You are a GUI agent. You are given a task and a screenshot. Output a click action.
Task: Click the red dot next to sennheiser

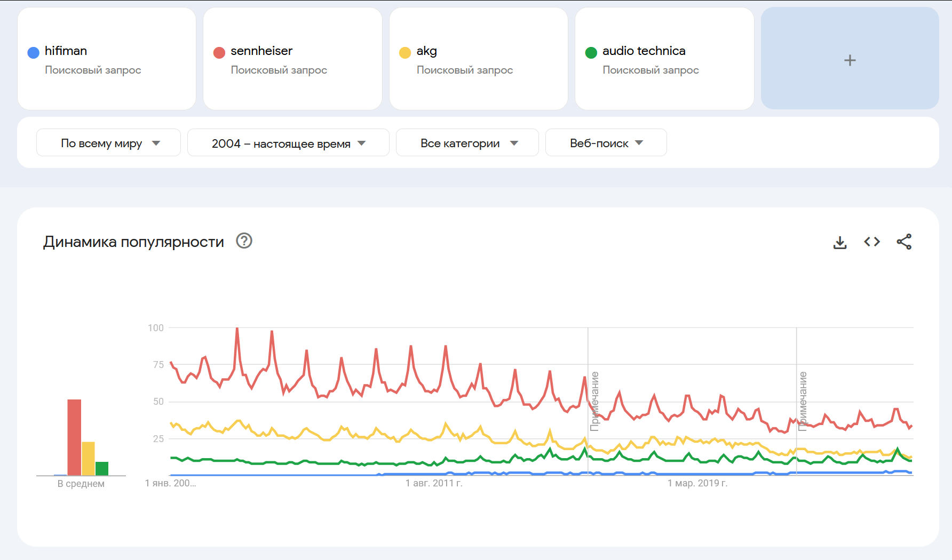[x=219, y=52]
